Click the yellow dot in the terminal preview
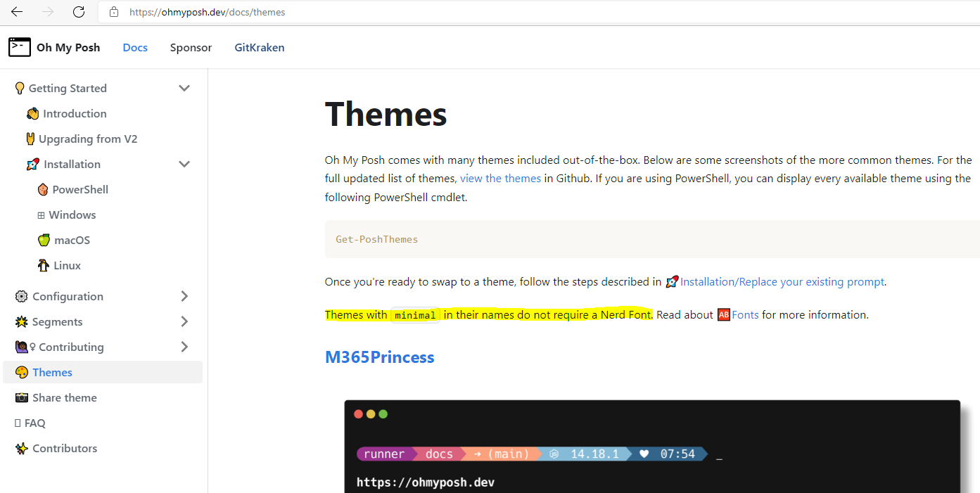 [371, 414]
